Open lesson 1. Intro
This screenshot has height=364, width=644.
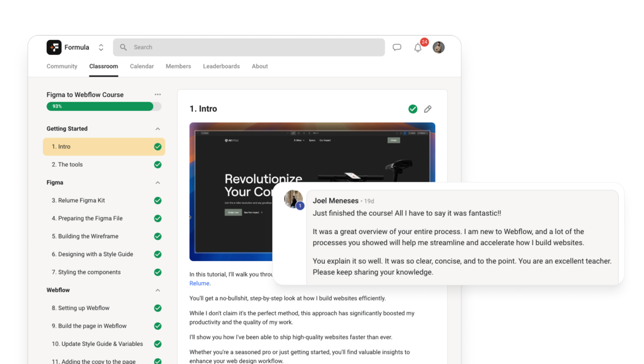(104, 147)
